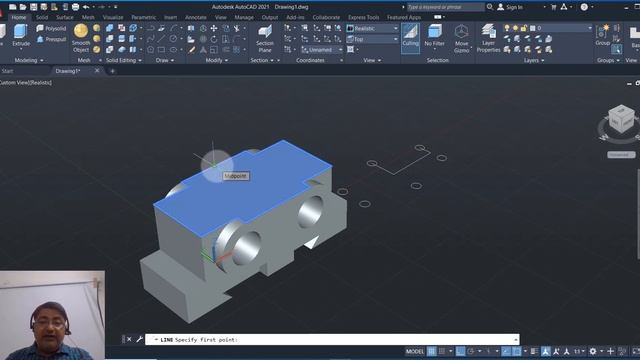640x360 pixels.
Task: Click MODEL space button in status bar
Action: coord(415,351)
